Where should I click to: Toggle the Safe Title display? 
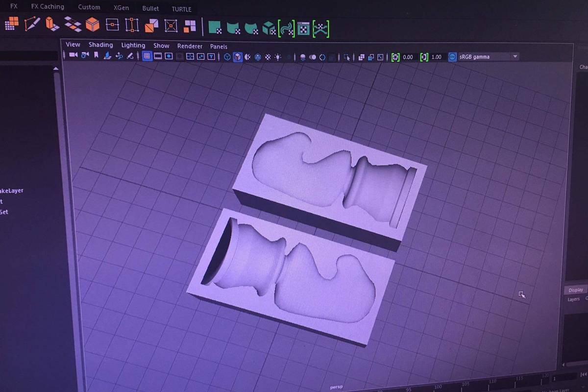211,56
